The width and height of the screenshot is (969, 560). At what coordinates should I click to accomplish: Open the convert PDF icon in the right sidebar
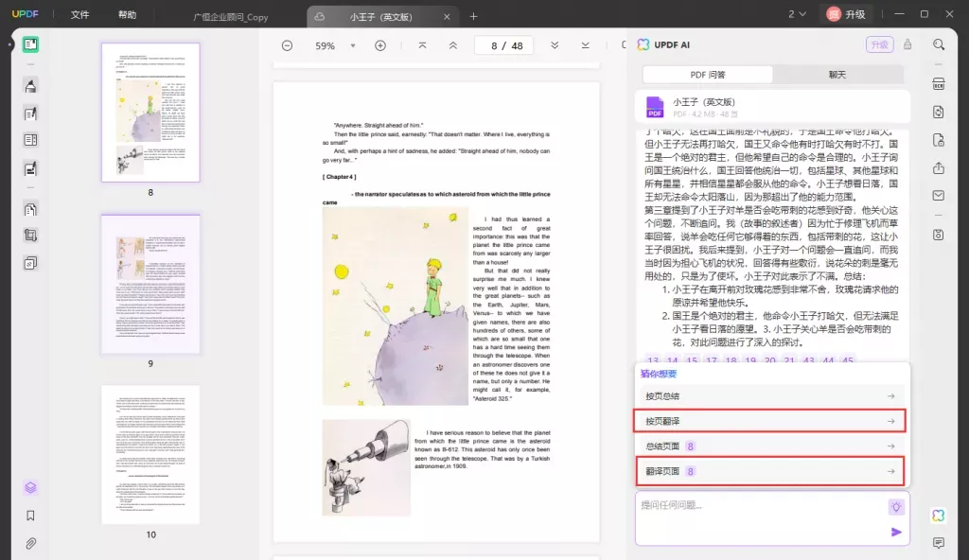(938, 112)
